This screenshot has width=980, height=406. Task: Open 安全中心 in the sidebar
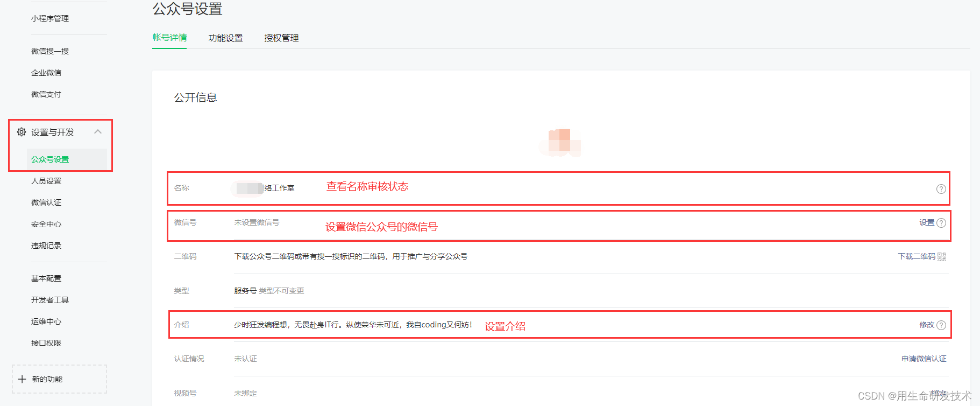coord(46,224)
